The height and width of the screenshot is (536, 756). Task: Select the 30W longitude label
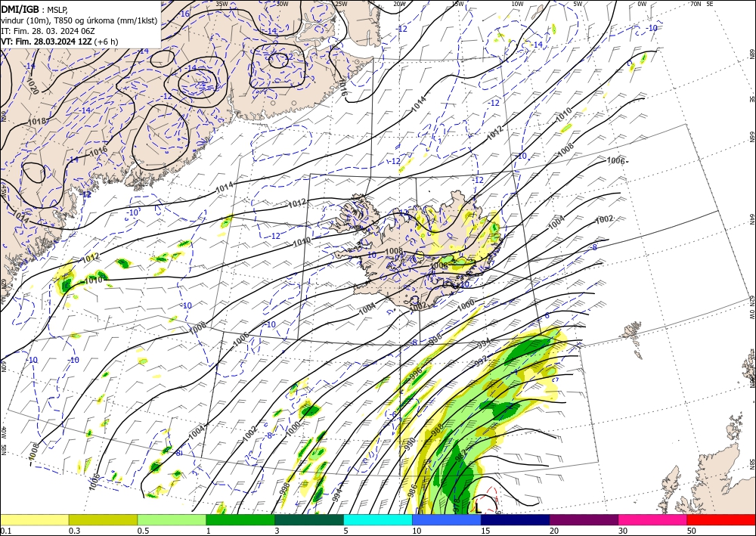(282, 4)
